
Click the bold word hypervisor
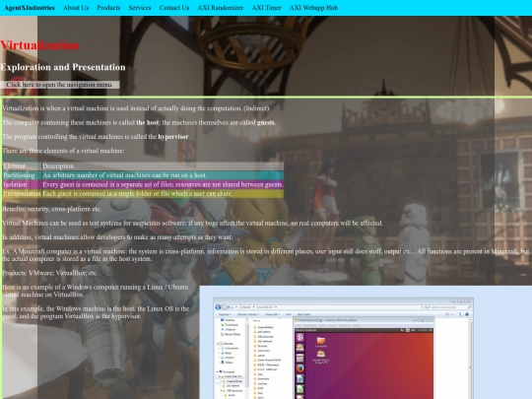point(173,137)
